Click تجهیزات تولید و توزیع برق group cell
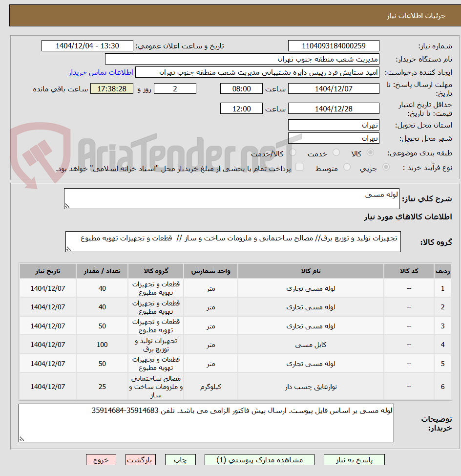 click(x=156, y=345)
